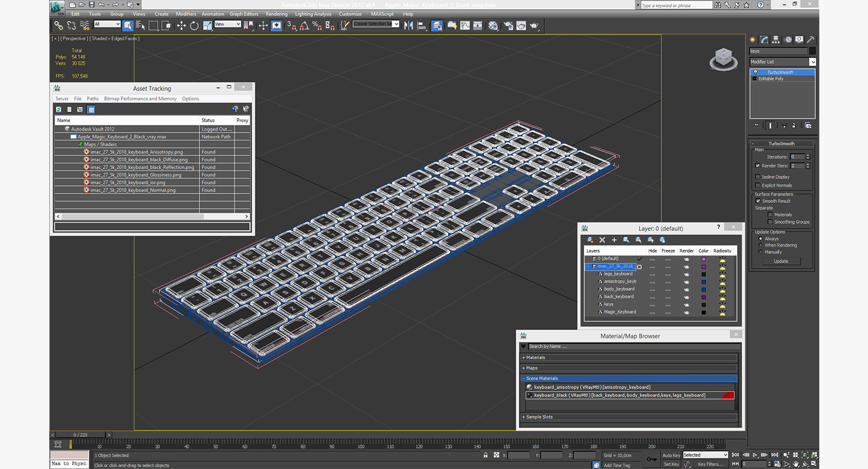
Task: Open the Rendering menu
Action: 277,14
